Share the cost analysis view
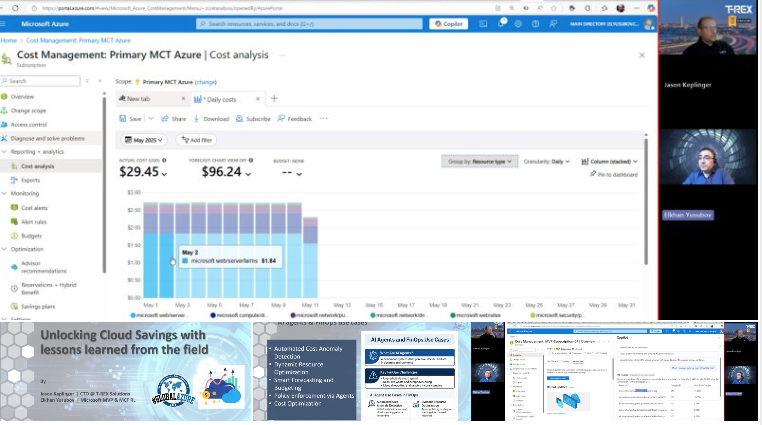 pos(173,119)
